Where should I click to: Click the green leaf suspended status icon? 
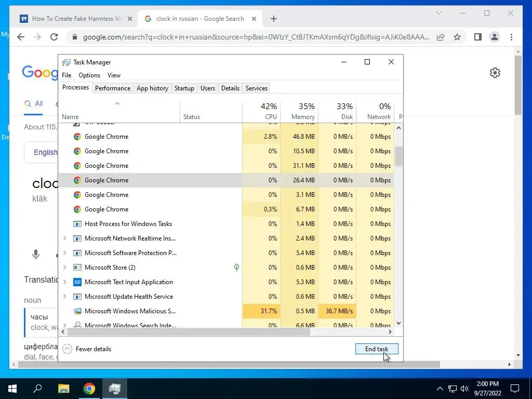point(236,268)
